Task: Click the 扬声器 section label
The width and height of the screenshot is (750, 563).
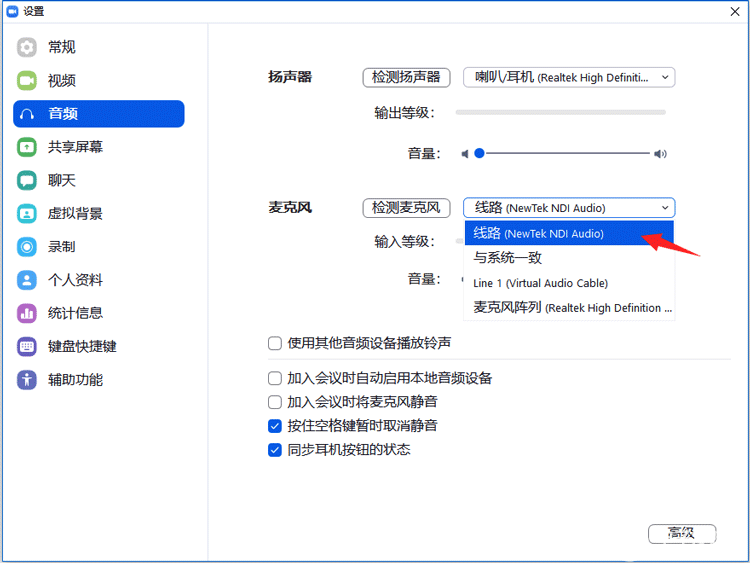Action: tap(290, 77)
